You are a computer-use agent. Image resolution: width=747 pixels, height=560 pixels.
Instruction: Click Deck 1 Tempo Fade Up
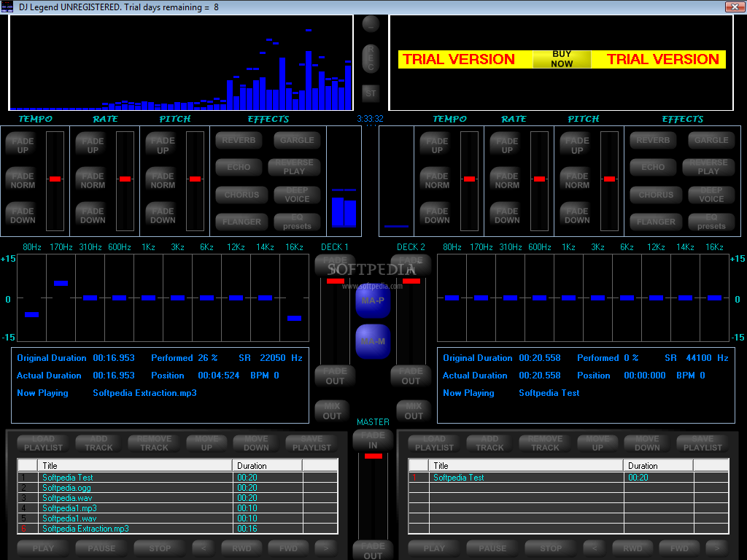[23, 145]
